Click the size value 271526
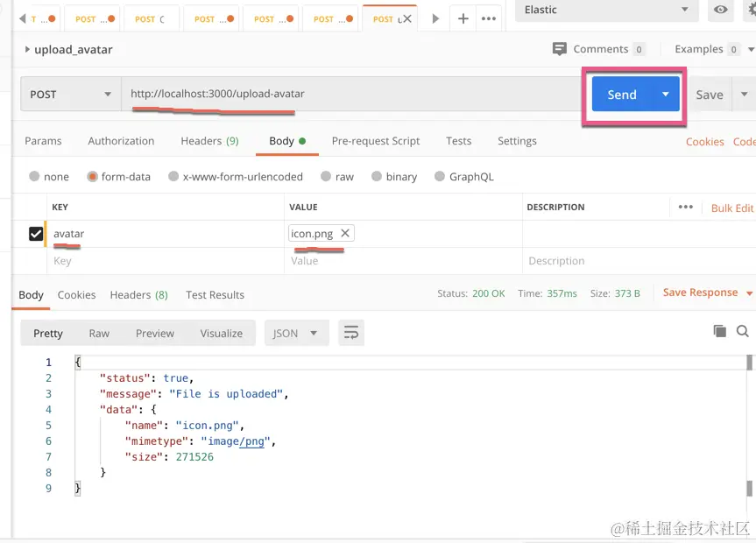 [x=194, y=456]
